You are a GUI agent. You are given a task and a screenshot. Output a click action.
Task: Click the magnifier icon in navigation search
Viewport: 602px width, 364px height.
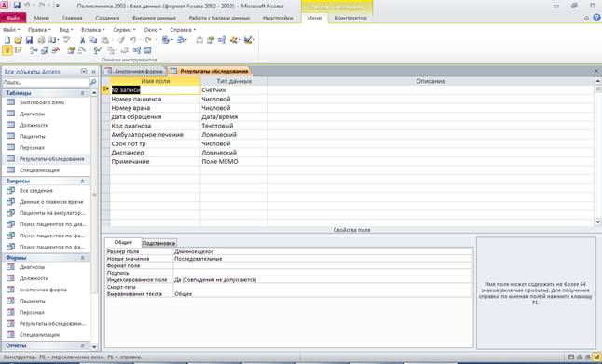[93, 82]
